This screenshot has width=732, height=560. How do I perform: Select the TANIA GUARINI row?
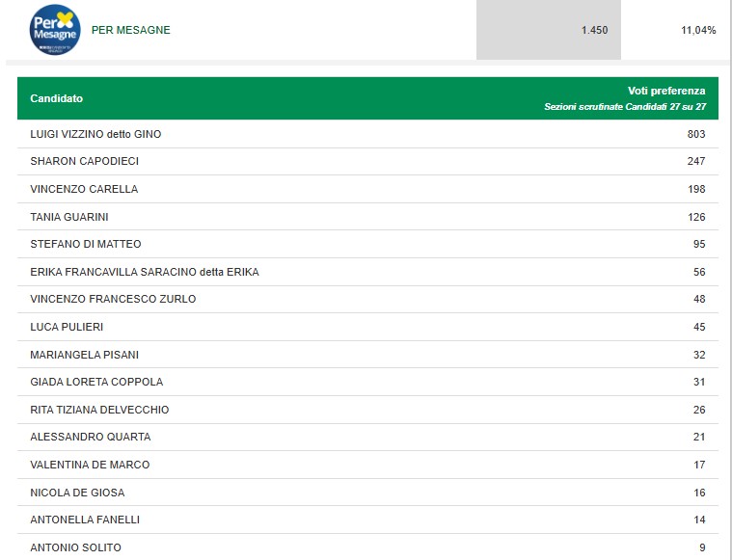(367, 217)
